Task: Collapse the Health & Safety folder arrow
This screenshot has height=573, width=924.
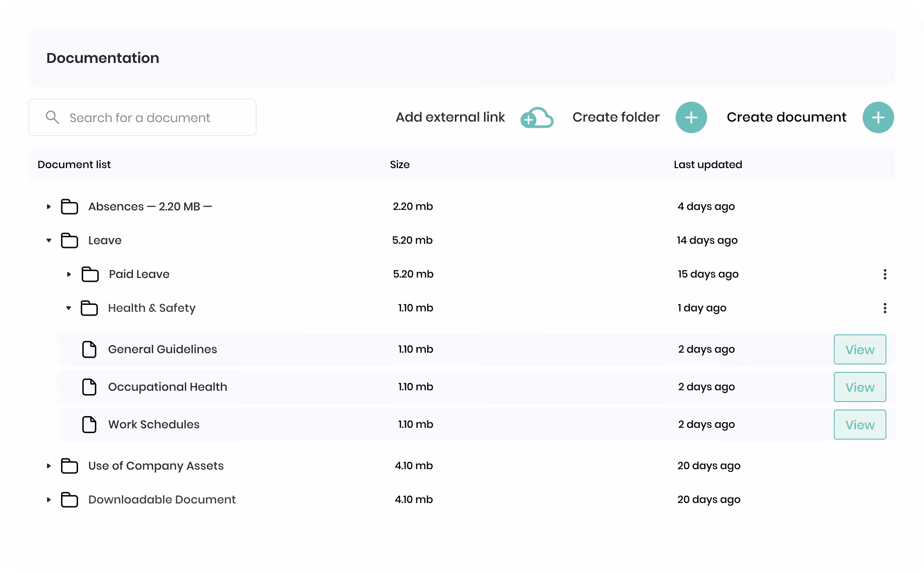Action: pos(69,308)
